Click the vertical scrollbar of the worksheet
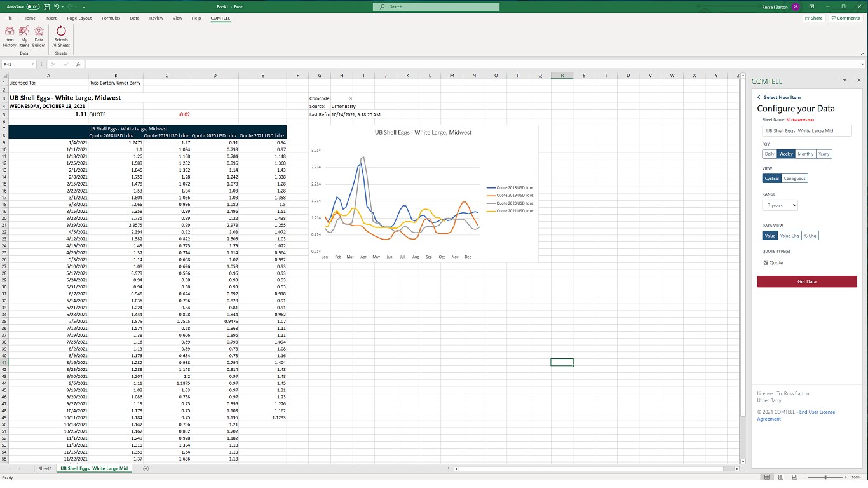 745,267
